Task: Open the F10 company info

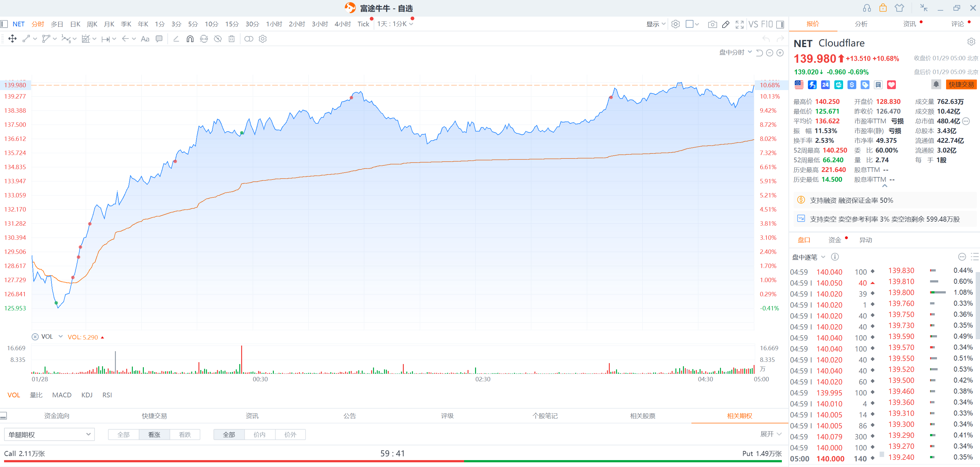Action: tap(766, 24)
